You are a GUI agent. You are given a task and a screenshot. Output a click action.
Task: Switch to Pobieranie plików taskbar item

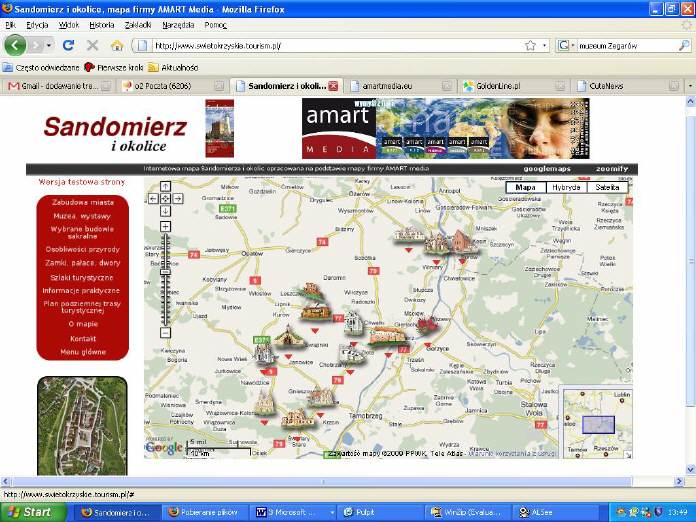pos(203,512)
